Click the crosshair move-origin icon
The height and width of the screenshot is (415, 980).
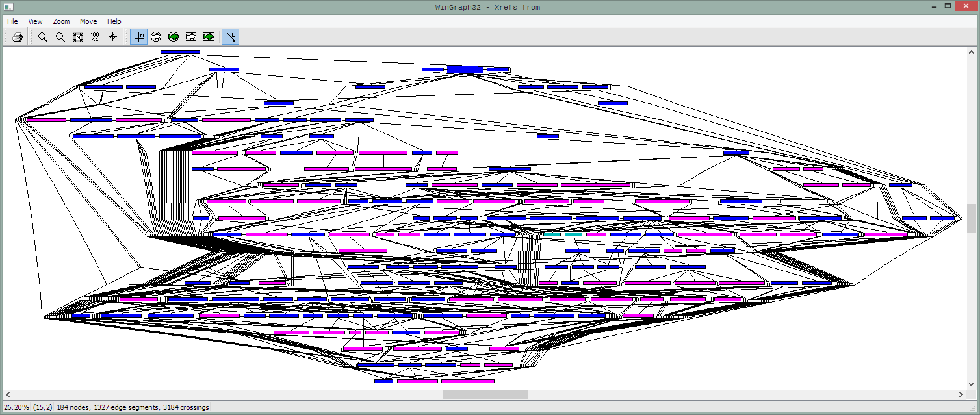coord(112,37)
